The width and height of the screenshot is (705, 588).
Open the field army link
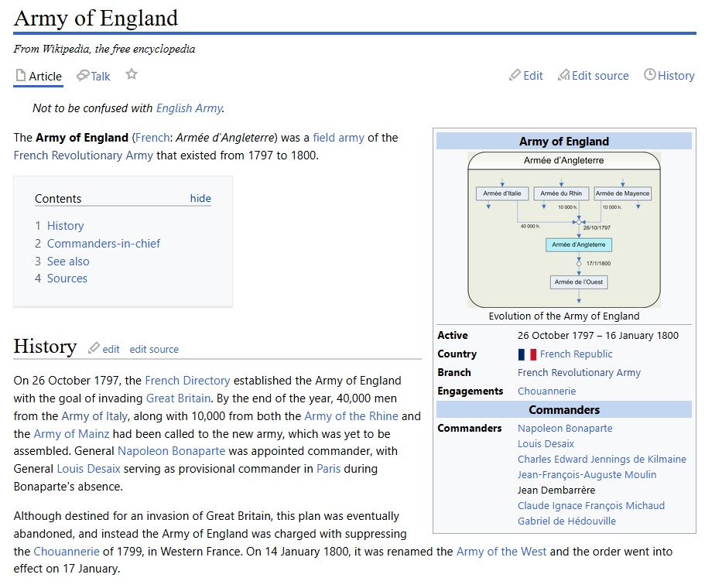tap(338, 138)
